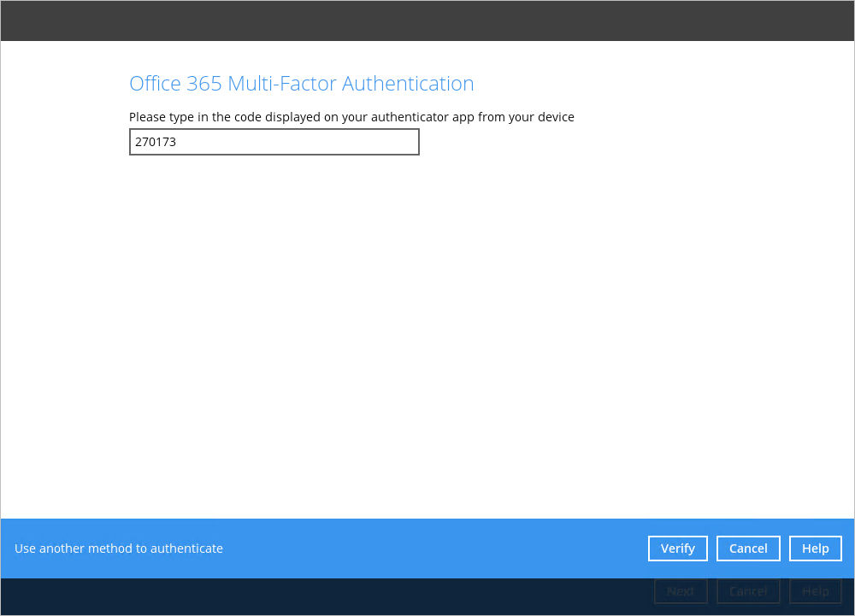The width and height of the screenshot is (855, 616).
Task: Click empty space in the blue action bar
Action: (x=427, y=549)
